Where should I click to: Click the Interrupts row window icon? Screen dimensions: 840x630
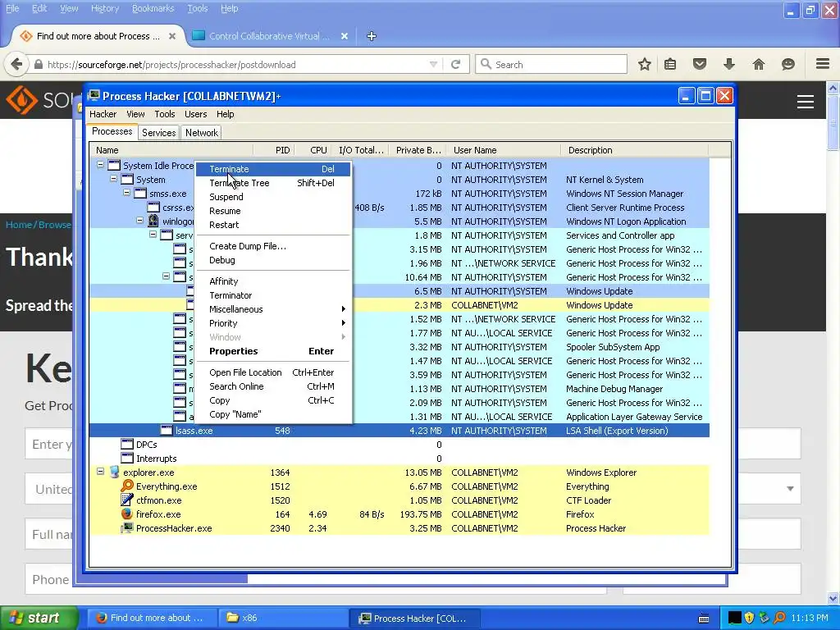[x=127, y=458]
